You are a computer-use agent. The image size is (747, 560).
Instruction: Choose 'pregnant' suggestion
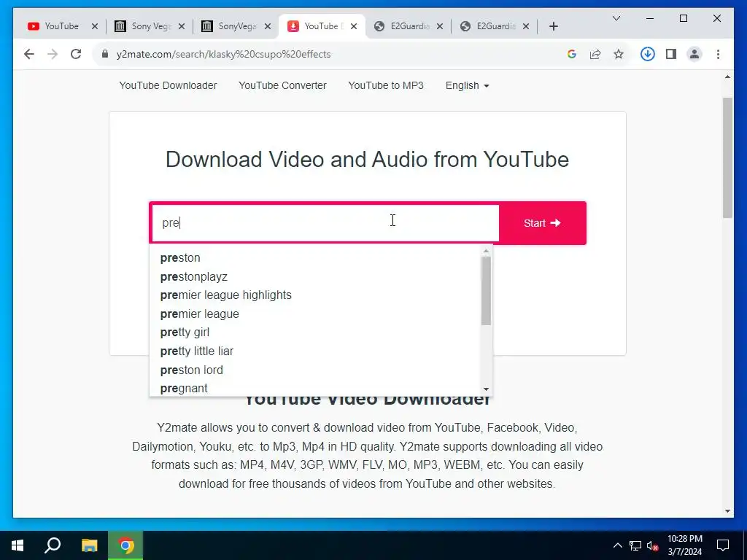(315, 388)
